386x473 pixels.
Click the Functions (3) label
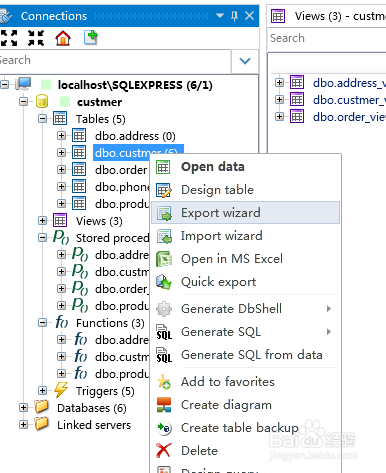pyautogui.click(x=110, y=323)
